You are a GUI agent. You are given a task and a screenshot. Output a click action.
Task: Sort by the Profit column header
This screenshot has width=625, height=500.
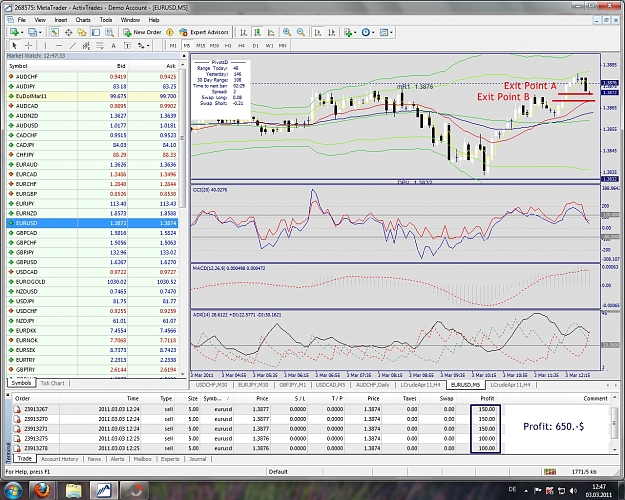[487, 398]
